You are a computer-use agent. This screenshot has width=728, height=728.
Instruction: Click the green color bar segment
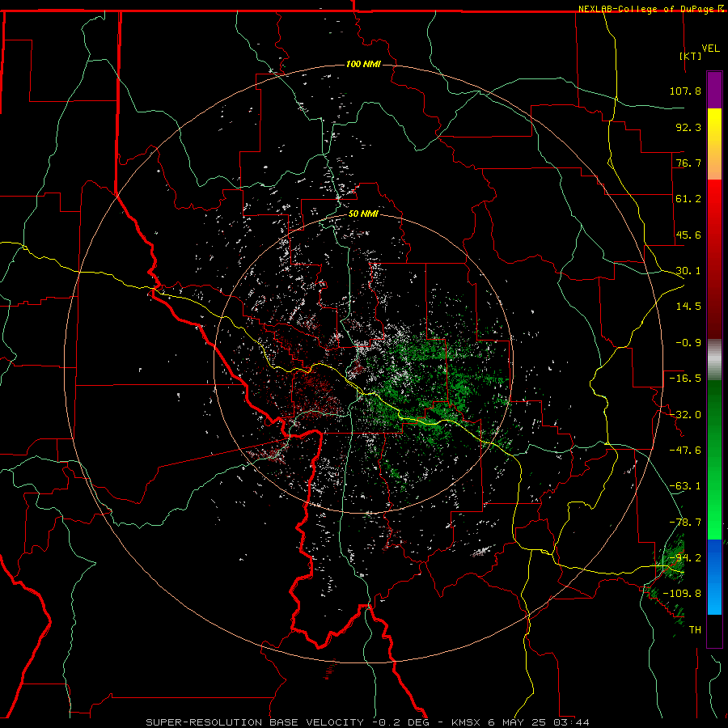[x=714, y=459]
